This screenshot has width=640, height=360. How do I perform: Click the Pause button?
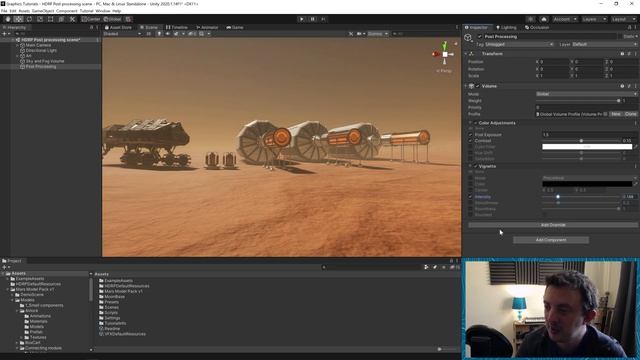(313, 19)
